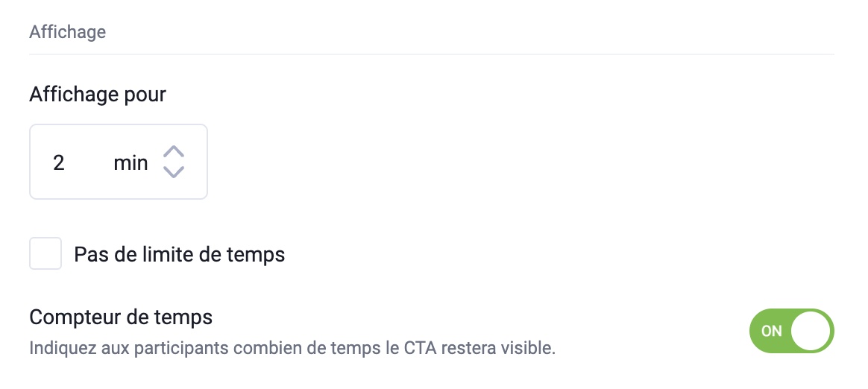Check the "Pas de limite de temps" checkbox

[45, 254]
